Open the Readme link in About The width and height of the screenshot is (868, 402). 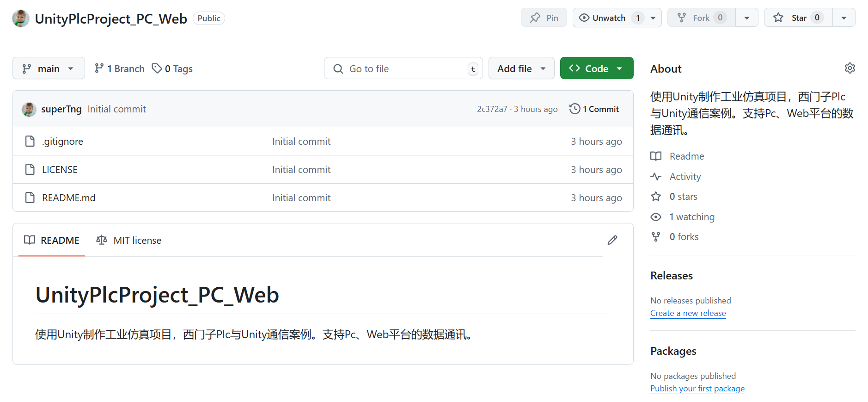[677, 156]
